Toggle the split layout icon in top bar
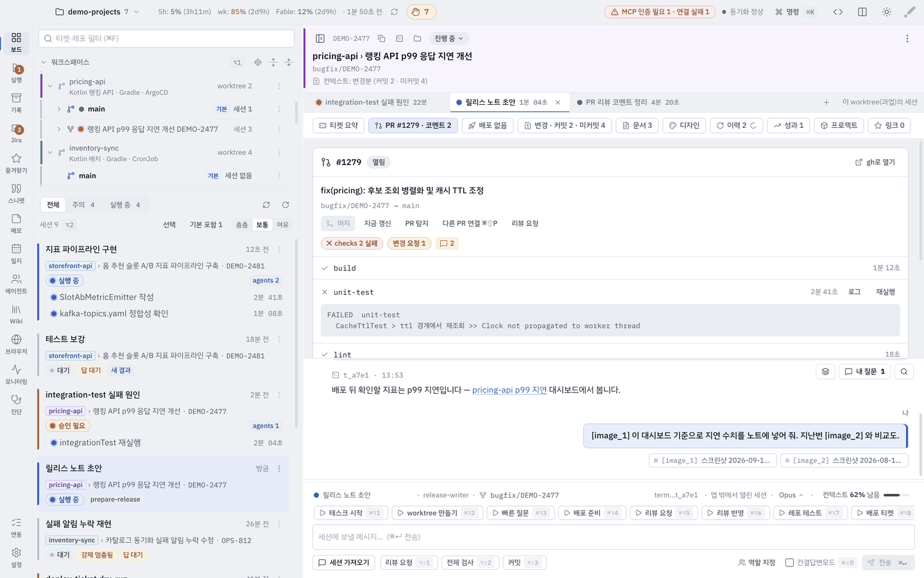924x578 pixels. tap(862, 12)
